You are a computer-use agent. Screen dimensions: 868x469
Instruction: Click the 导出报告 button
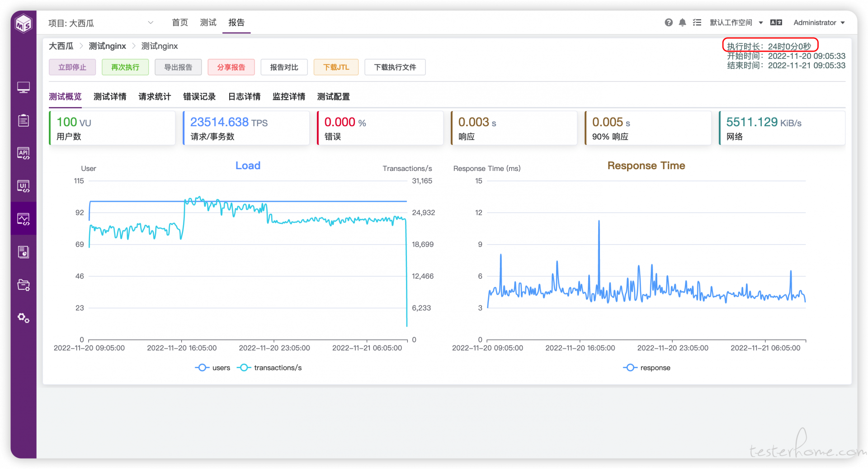[178, 67]
